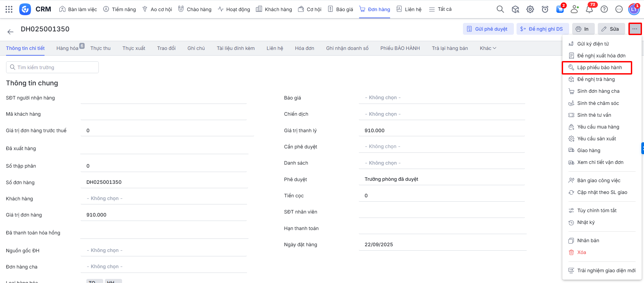Open the notification bell icon
The width and height of the screenshot is (644, 283).
589,9
